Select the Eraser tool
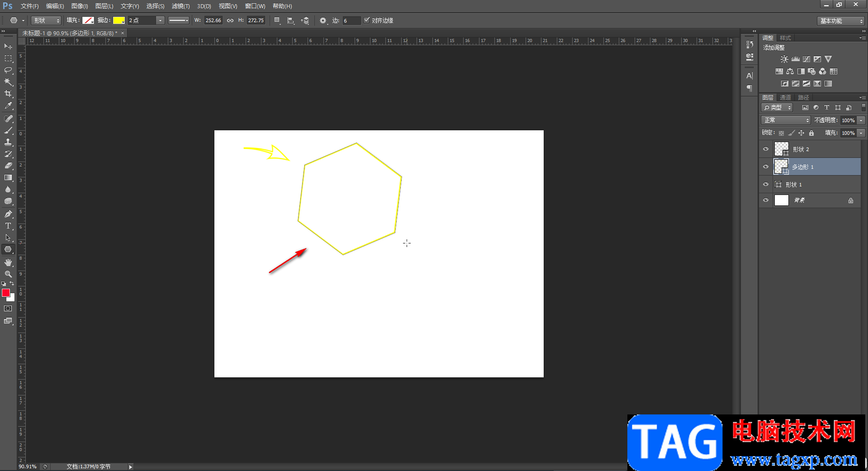868x471 pixels. click(8, 166)
